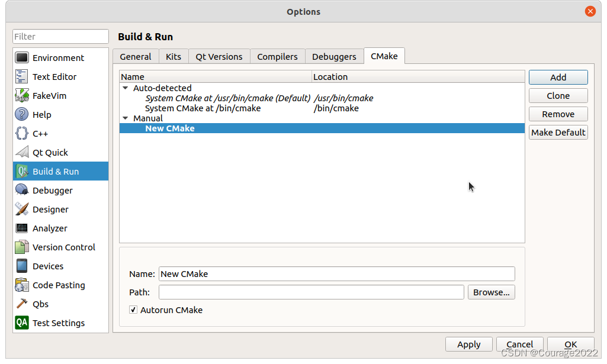Click the Text Editor page icon

[x=22, y=76]
